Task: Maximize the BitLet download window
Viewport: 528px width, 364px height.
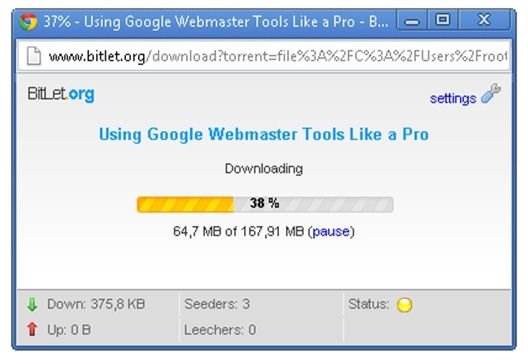Action: click(443, 20)
